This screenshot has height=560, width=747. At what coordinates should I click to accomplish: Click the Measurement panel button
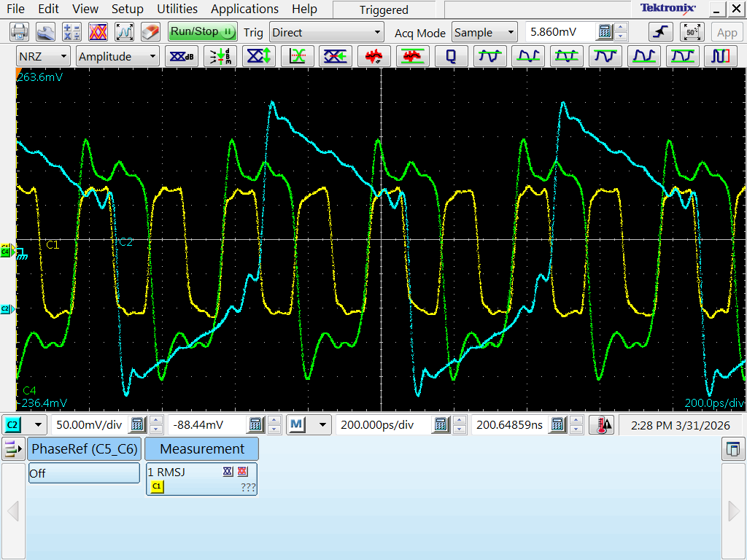tap(202, 449)
